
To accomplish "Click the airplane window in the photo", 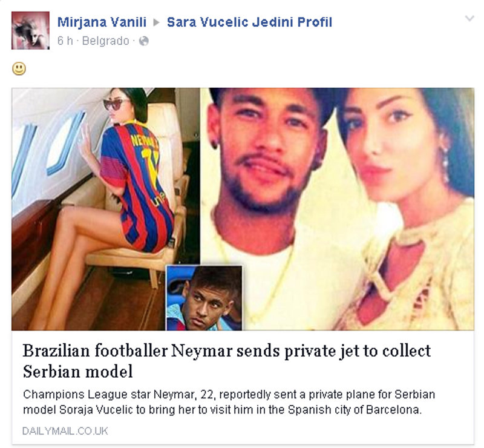I will [66, 143].
